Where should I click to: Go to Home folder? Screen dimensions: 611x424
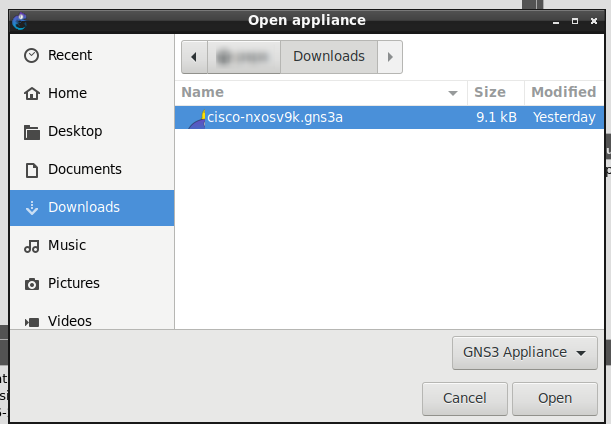point(92,94)
